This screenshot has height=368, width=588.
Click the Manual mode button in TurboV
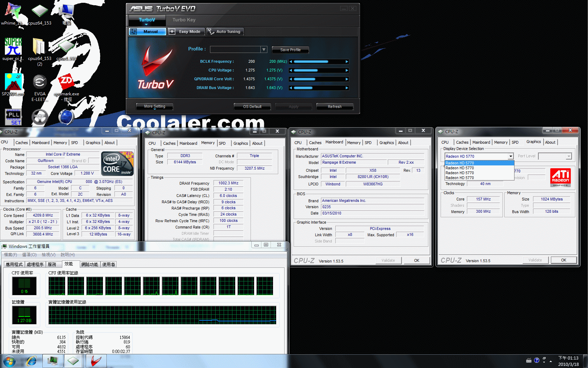pos(147,32)
